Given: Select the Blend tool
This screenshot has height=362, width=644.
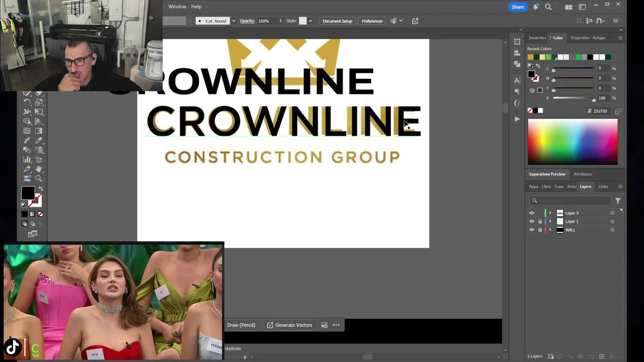Looking at the screenshot, I should pos(27,150).
